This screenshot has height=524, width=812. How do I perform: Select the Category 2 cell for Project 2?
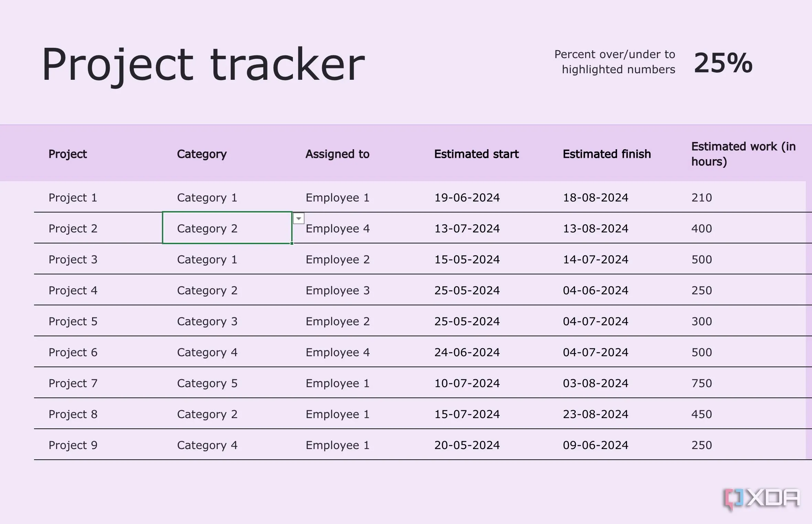tap(227, 228)
